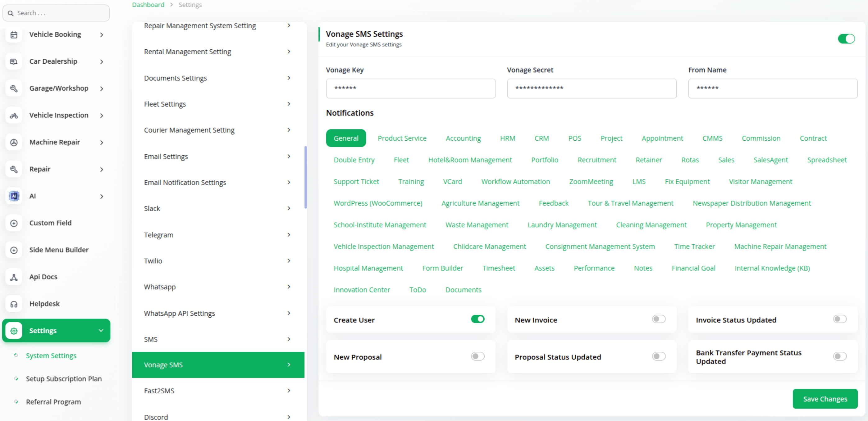Enable Bank Transfer Payment Status Updated toggle

coord(840,356)
